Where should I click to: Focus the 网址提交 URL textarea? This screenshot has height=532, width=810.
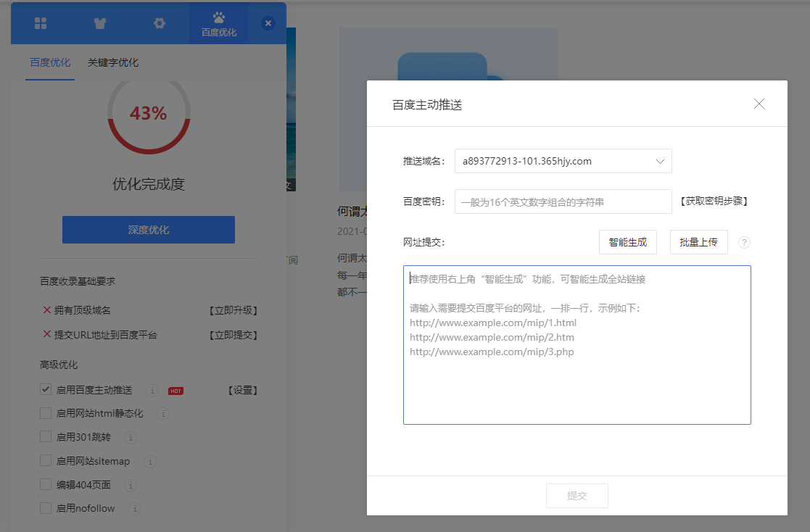point(577,345)
